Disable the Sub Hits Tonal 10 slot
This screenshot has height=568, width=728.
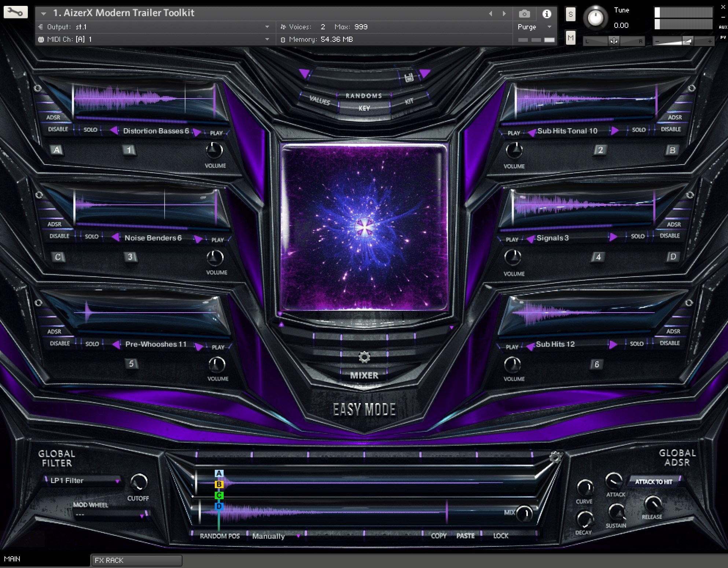pyautogui.click(x=671, y=129)
